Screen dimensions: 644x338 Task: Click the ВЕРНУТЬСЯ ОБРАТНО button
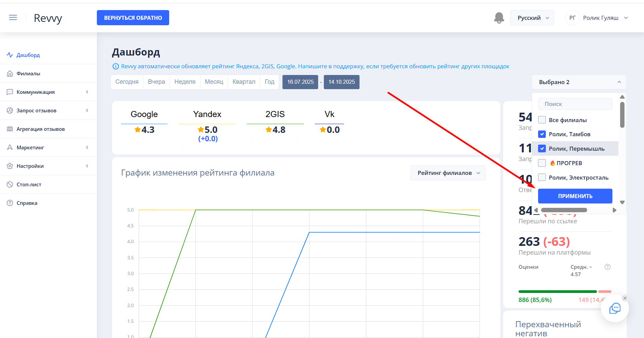[133, 17]
